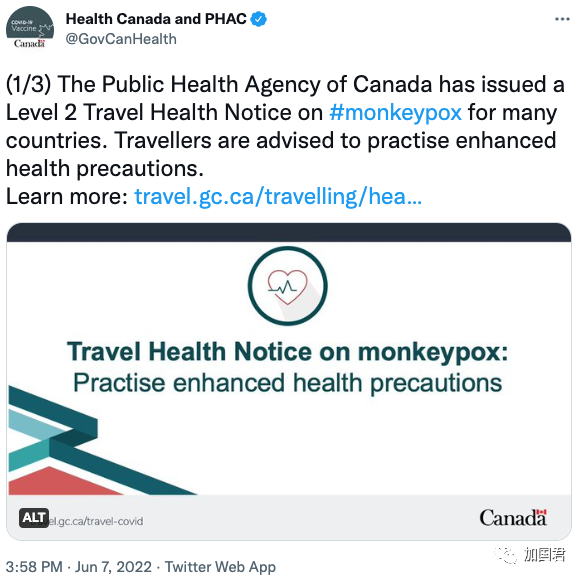Click the WeChat watermark icon
584x580 pixels.
506,555
